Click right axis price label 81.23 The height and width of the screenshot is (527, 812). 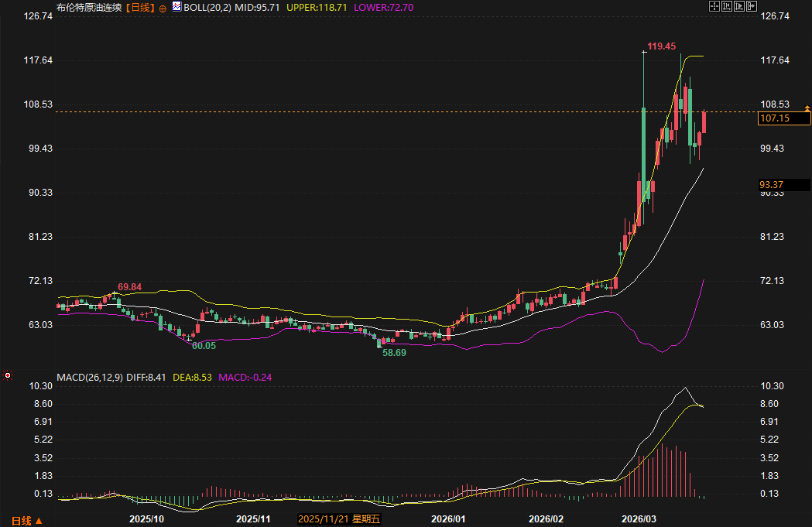tap(772, 237)
